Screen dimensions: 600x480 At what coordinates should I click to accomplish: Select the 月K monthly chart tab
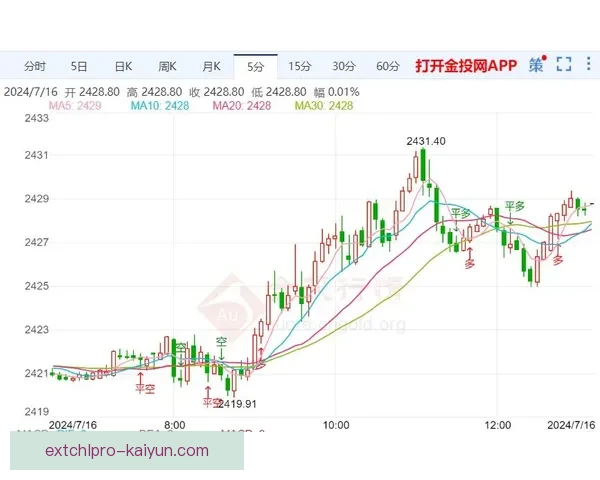[211, 66]
